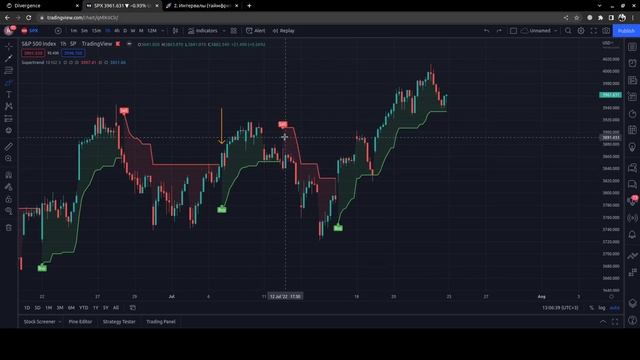The image size is (640, 360).
Task: Maximize the bottom panel
Action: (615, 322)
